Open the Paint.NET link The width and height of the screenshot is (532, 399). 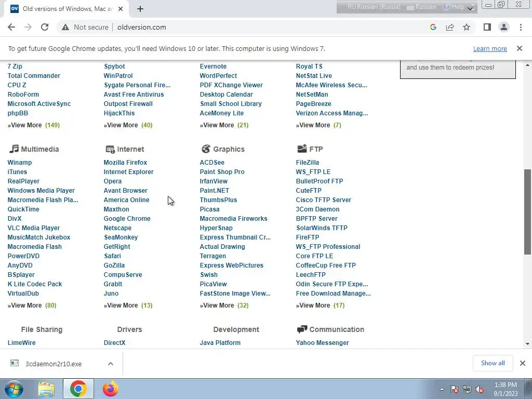(x=215, y=191)
